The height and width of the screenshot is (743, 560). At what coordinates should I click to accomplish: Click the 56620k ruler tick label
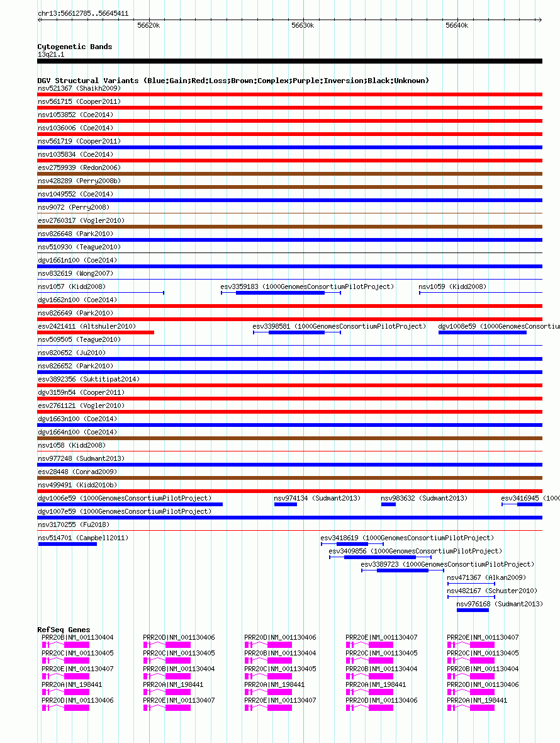coord(148,25)
